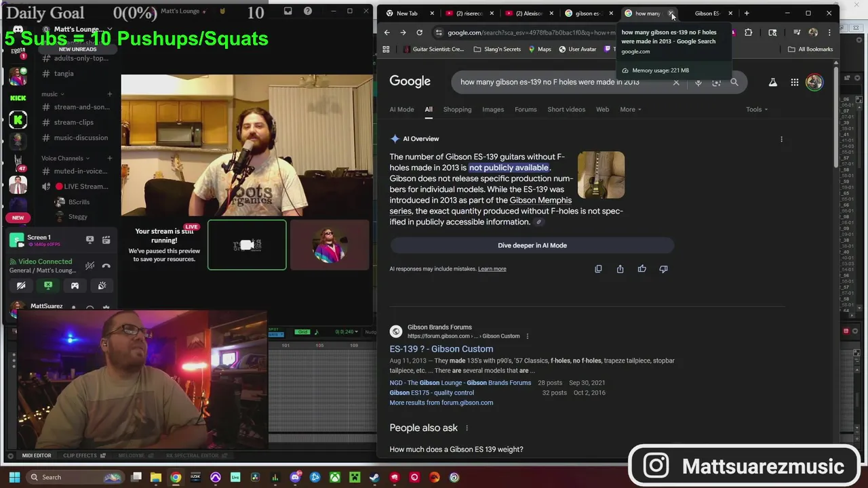Add channel plus next to Voice Channels
Viewport: 868px width, 488px height.
(109, 158)
